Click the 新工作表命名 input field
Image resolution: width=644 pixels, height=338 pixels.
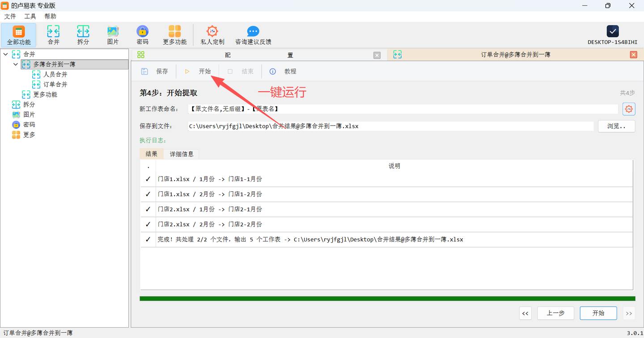coord(403,109)
